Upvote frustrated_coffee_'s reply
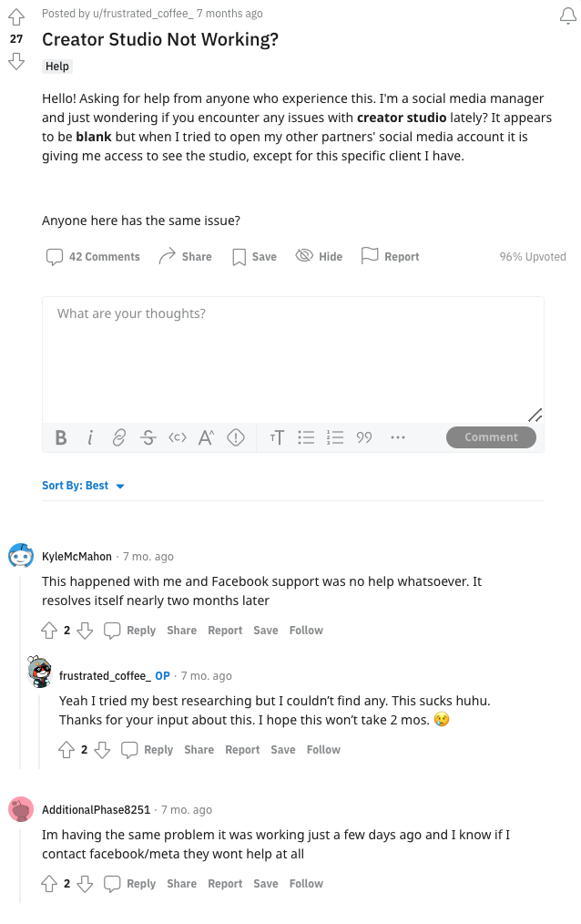The image size is (581, 924). (66, 749)
